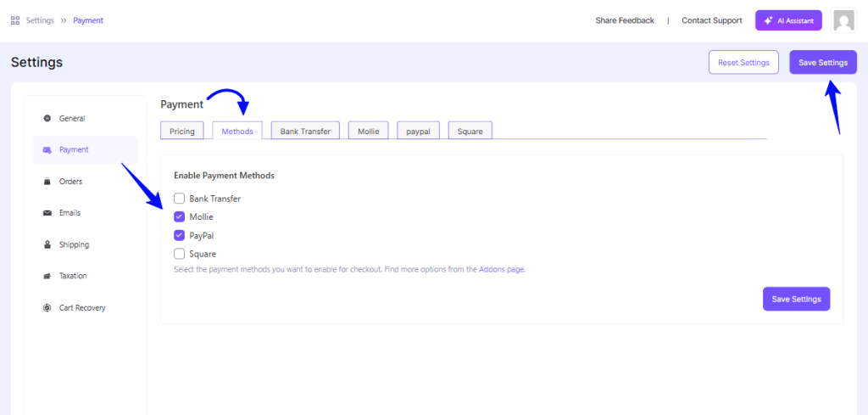Click Reset Settings button
Image resolution: width=868 pixels, height=415 pixels.
743,62
